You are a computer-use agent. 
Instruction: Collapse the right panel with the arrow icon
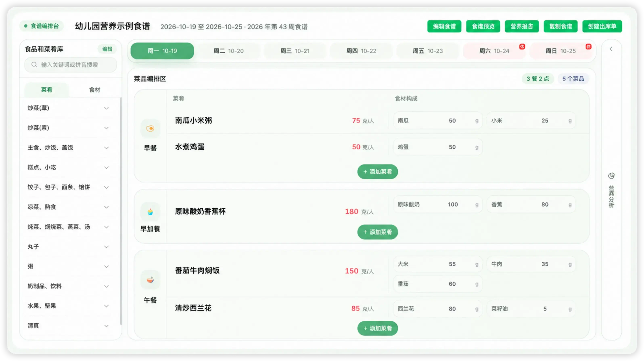(611, 49)
